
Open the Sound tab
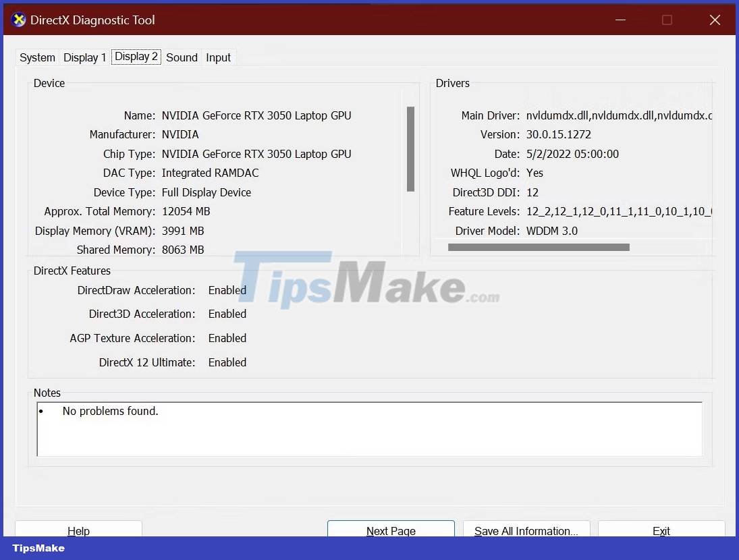181,57
